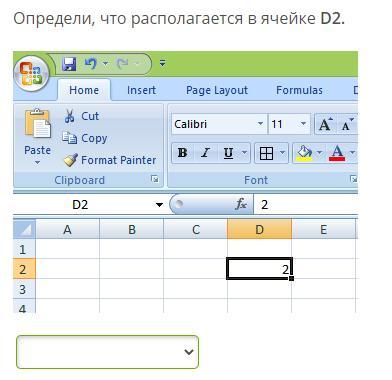Click the formula bar showing 2
This screenshot has height=380, width=392.
click(x=306, y=204)
